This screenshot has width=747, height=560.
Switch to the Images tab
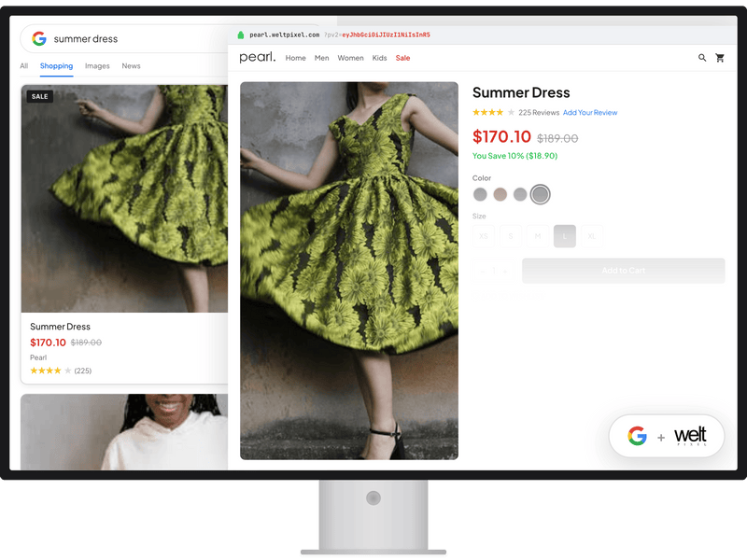97,66
